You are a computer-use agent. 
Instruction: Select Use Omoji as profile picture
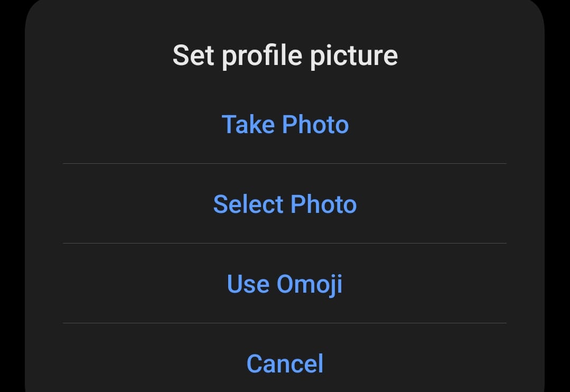[x=285, y=284]
